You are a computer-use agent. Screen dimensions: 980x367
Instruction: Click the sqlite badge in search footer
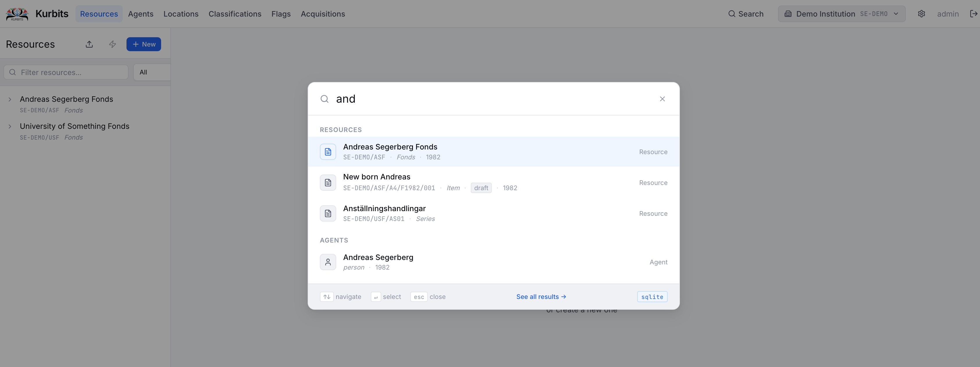pyautogui.click(x=652, y=297)
